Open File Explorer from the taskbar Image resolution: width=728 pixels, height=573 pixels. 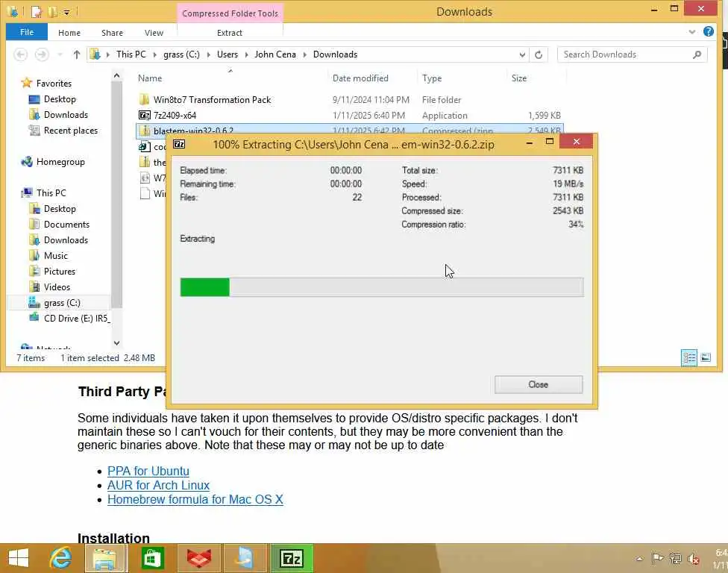(x=106, y=558)
